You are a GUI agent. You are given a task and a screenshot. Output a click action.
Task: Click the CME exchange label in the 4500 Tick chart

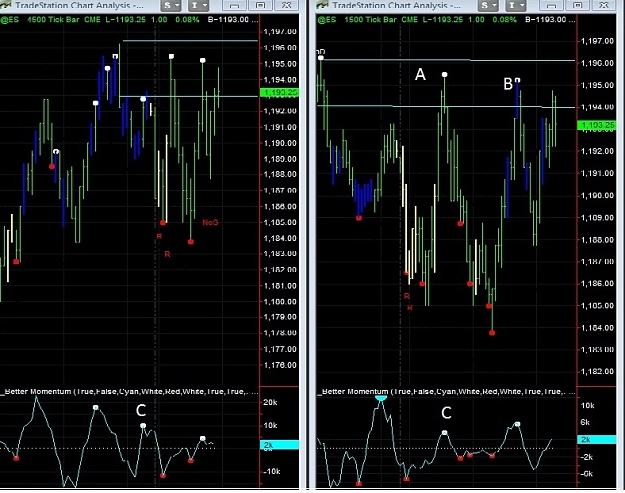pyautogui.click(x=92, y=20)
